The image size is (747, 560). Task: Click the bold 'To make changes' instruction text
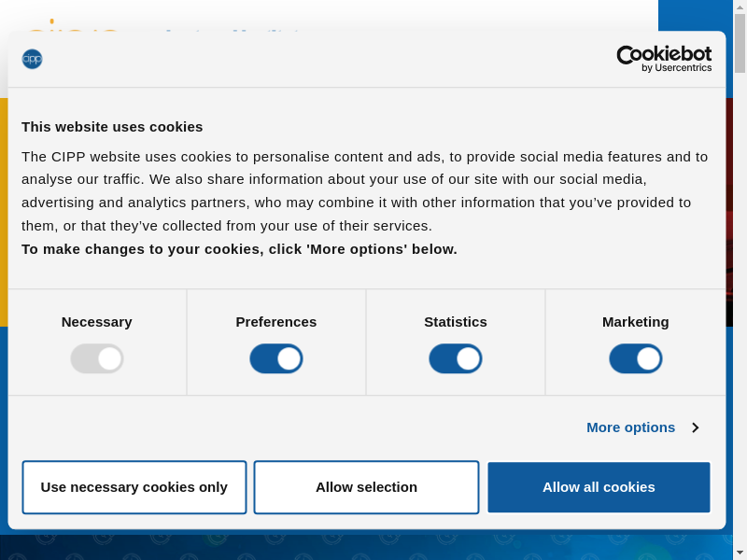(239, 249)
